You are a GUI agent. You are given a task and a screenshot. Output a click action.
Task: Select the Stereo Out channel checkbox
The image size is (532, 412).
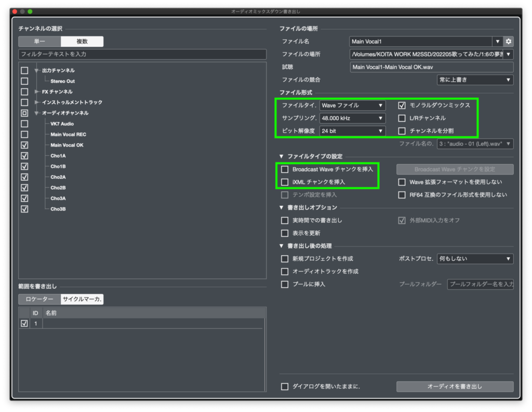tap(24, 81)
